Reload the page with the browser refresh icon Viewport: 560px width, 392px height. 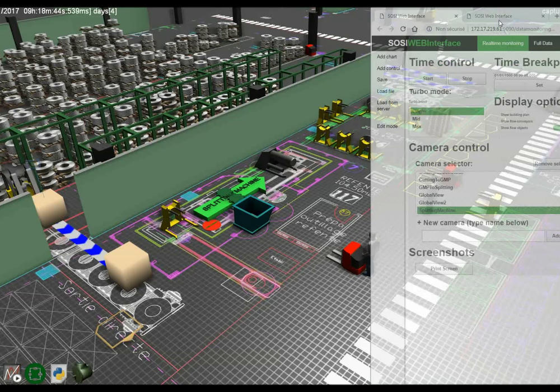point(403,29)
